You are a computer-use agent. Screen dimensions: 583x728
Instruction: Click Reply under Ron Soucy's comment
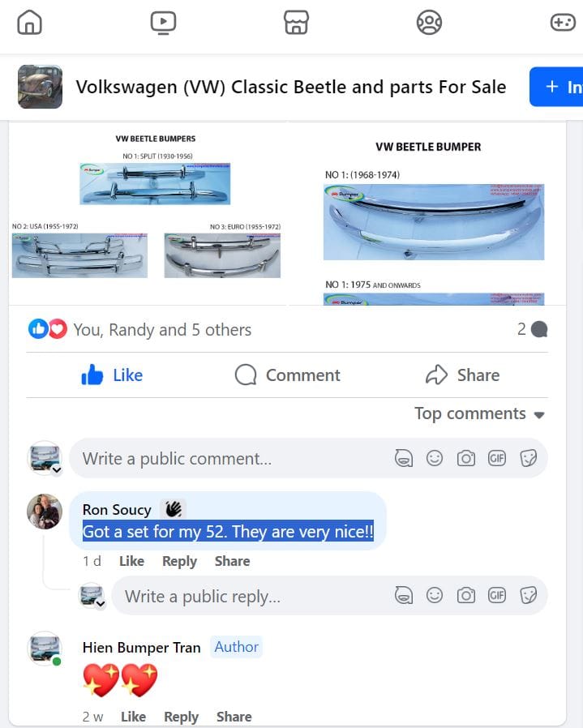[179, 561]
